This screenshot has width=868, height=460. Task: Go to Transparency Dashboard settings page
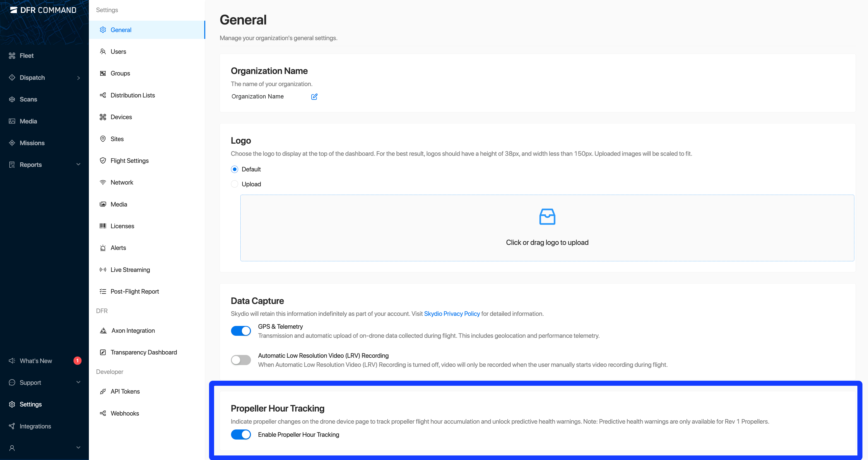(144, 352)
